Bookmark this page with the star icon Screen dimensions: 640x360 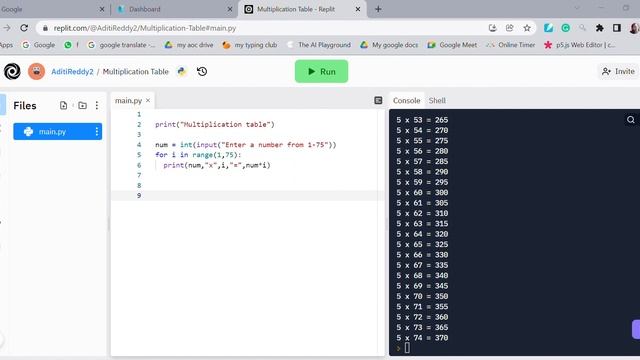[x=527, y=28]
